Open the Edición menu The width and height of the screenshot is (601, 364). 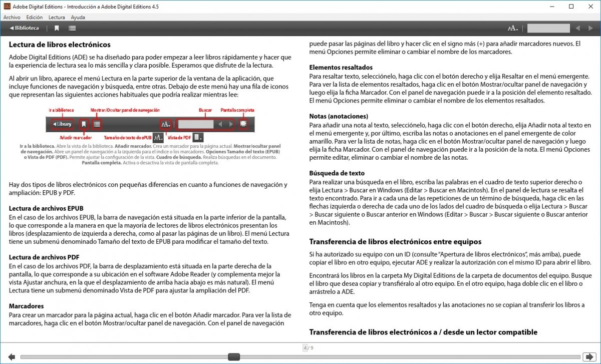pos(35,17)
